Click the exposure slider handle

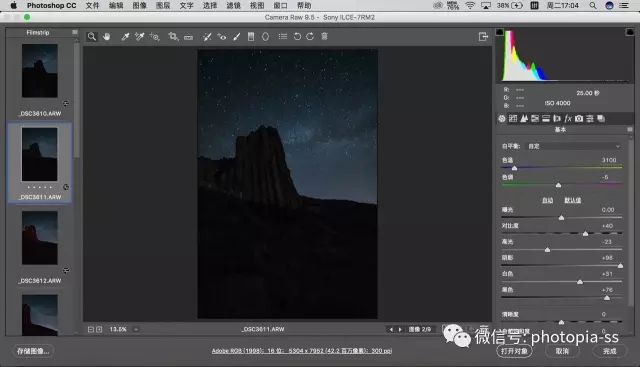tap(561, 218)
